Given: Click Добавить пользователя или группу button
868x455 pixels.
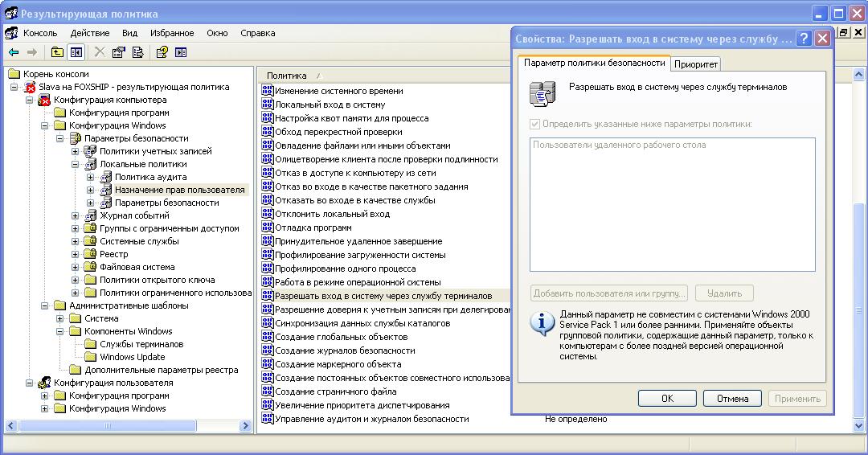Looking at the screenshot, I should (x=609, y=293).
